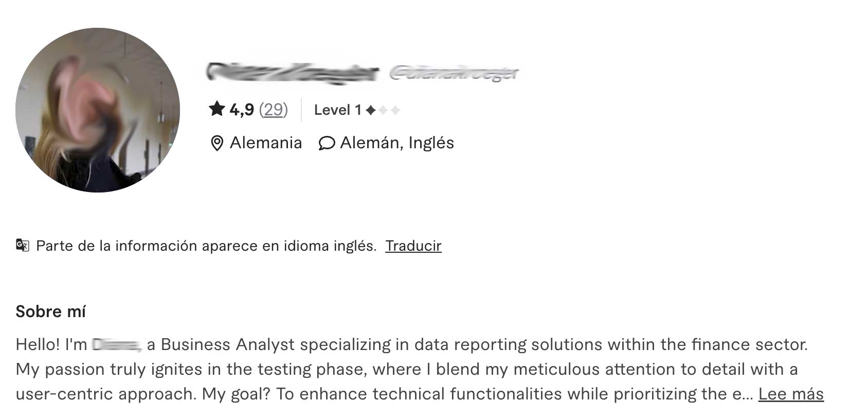The image size is (868, 418).
Task: Click the Alemania location text
Action: pos(266,143)
